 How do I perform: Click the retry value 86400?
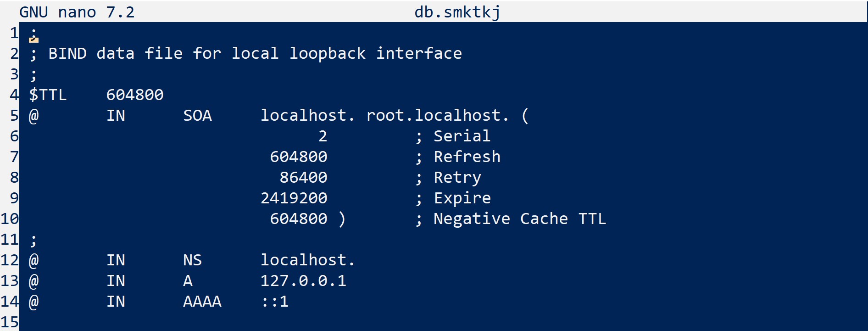303,178
